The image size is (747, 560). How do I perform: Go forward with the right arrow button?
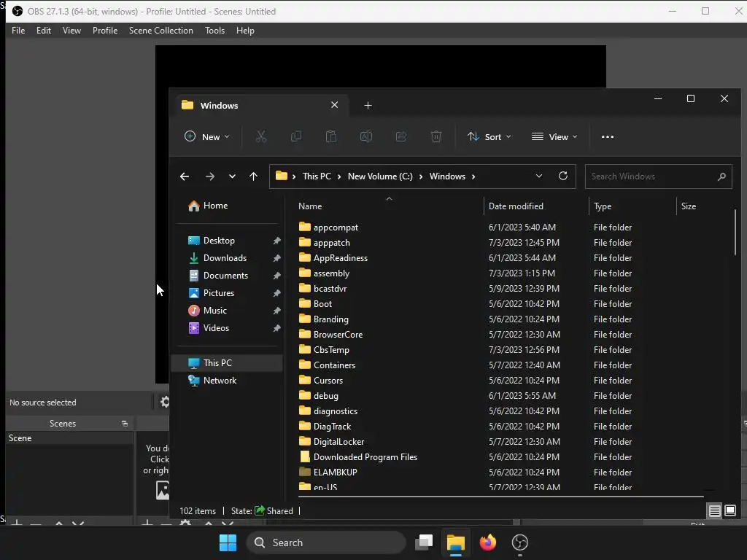209,176
